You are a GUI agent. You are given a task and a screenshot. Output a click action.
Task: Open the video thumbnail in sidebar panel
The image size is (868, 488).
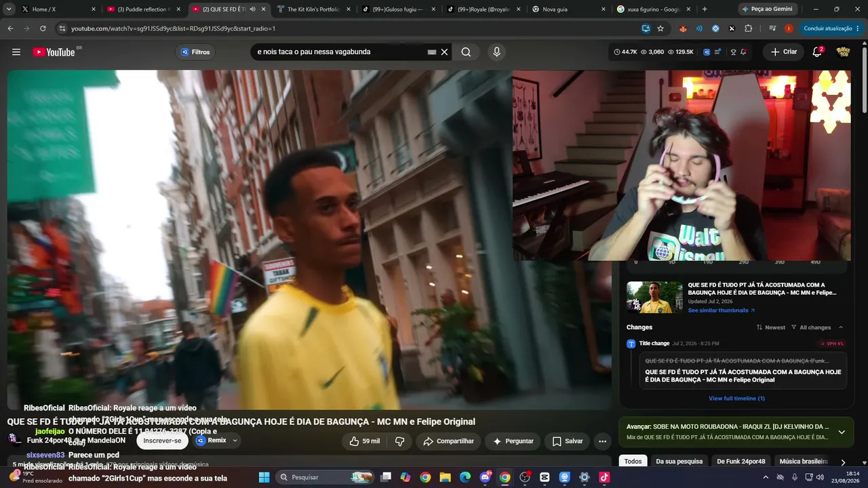(x=654, y=298)
